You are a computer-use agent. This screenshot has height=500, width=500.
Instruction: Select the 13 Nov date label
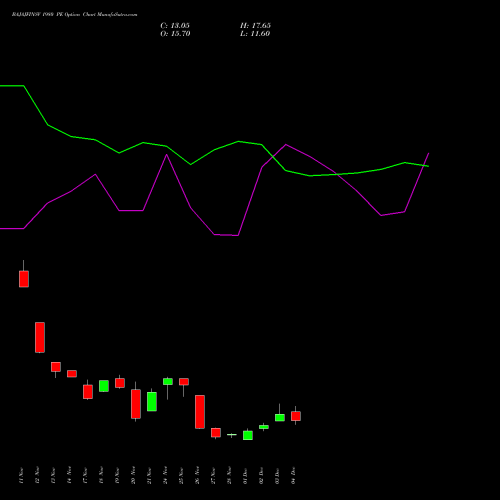pos(53,476)
